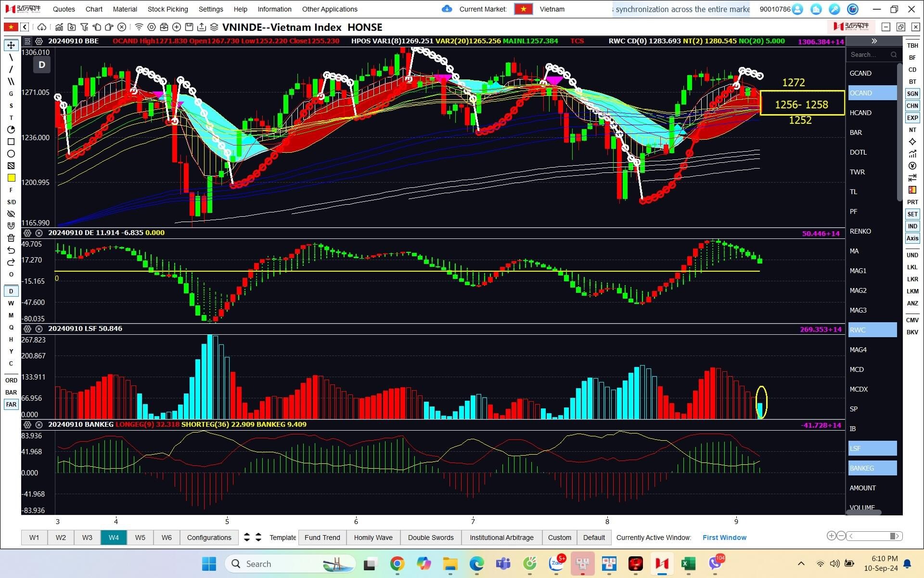Viewport: 924px width, 578px height.
Task: Pick the yellow color swatch tool
Action: (11, 178)
